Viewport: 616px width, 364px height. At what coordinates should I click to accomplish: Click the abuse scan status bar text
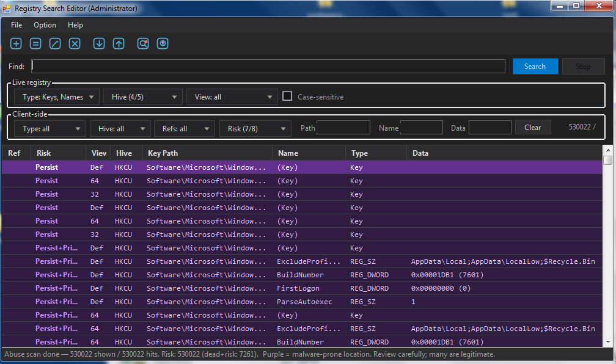(x=249, y=354)
